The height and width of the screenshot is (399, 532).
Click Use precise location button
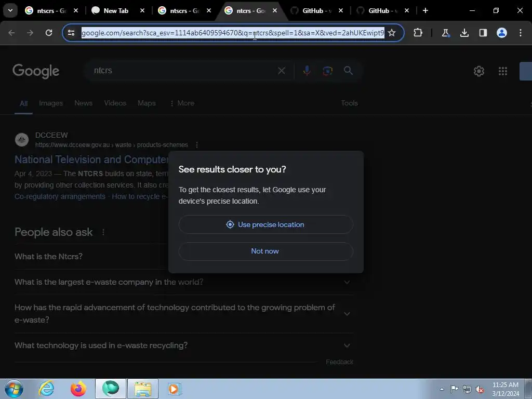click(x=265, y=224)
